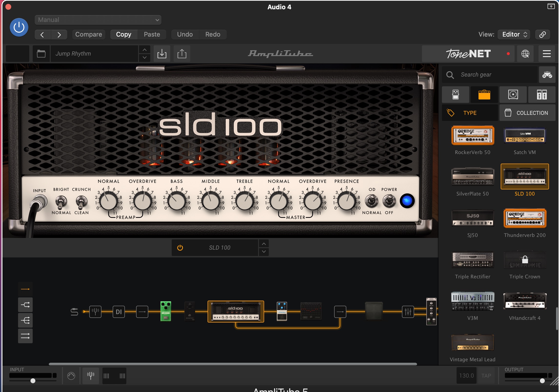Click the Undo button

(185, 34)
